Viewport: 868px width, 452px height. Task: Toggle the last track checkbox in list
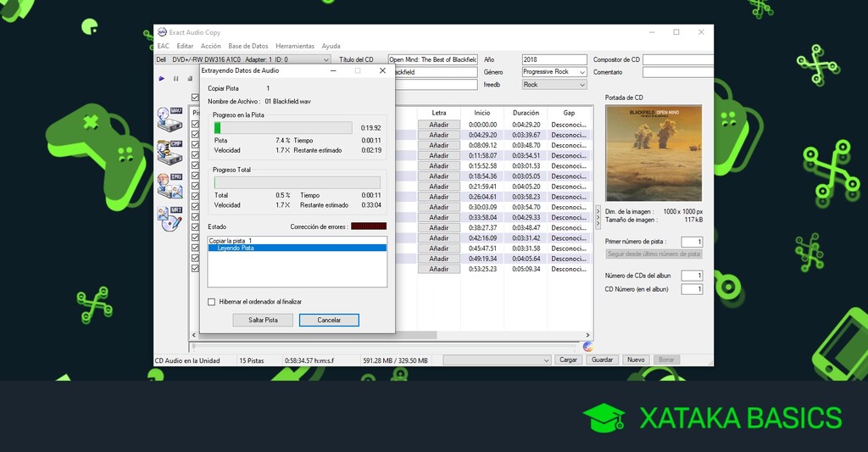pos(196,269)
